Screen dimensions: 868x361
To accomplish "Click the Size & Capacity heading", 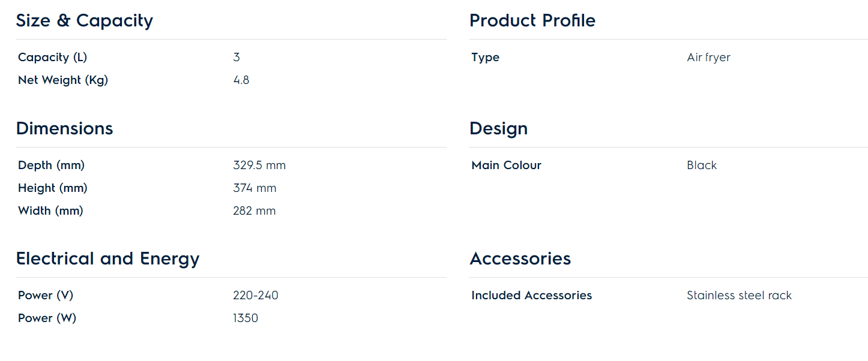I will pyautogui.click(x=85, y=21).
